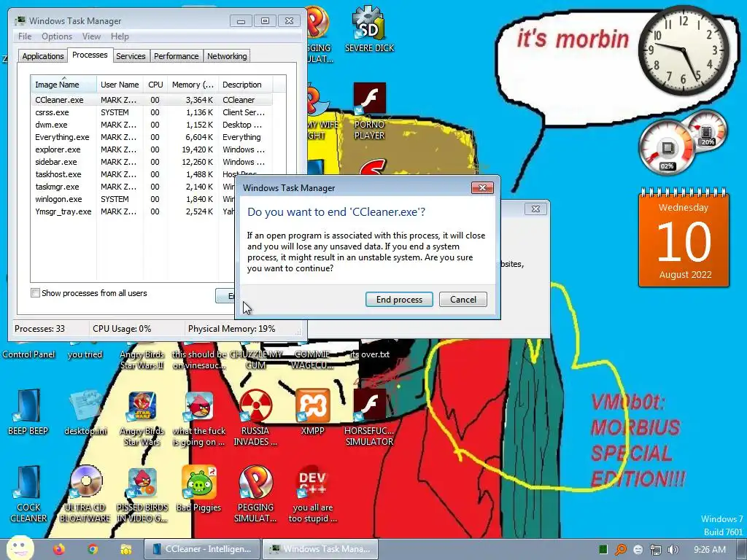Select the CCleaner.exe process row
747x560 pixels.
click(152, 100)
